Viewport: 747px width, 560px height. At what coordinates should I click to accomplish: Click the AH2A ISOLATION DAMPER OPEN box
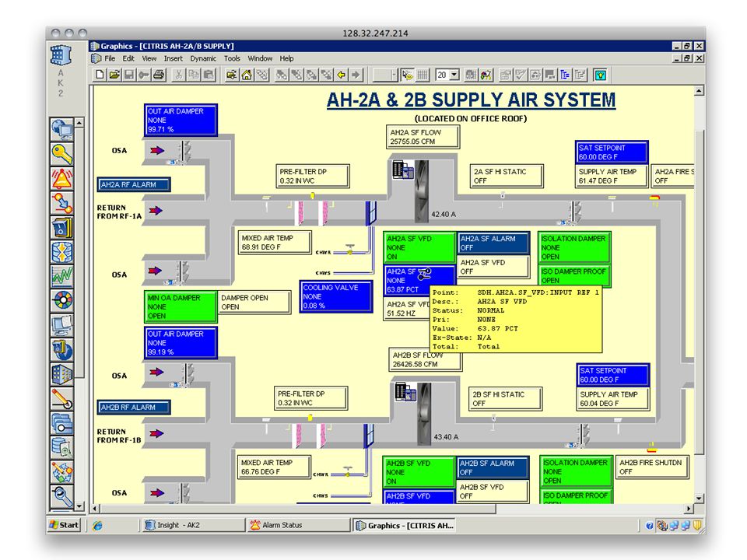point(574,247)
